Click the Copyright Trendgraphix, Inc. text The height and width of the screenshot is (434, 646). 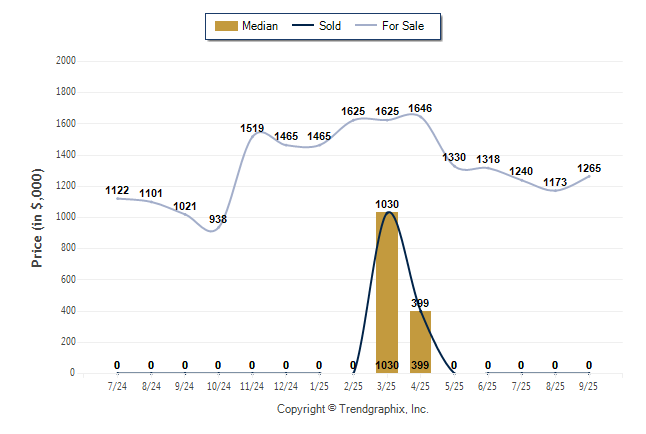352,410
